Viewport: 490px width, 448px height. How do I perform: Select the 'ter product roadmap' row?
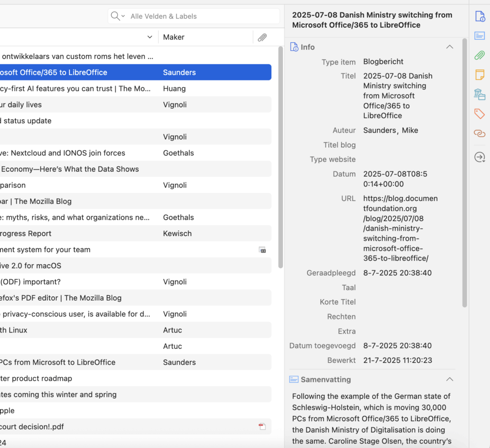click(135, 378)
